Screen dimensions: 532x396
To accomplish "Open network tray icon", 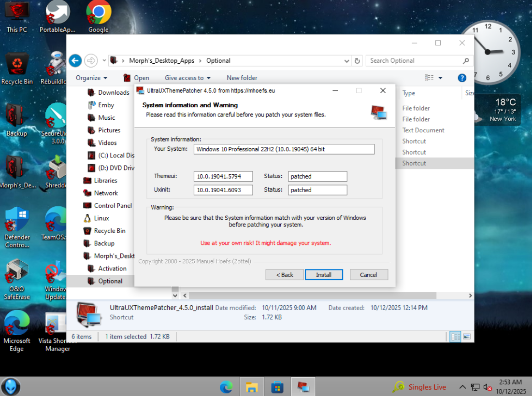I will point(475,387).
